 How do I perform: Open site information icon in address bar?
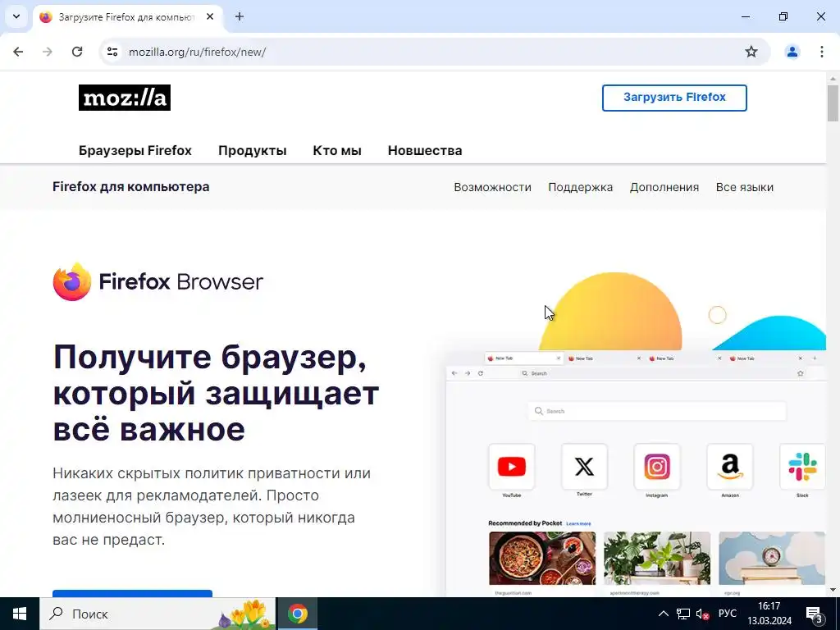point(112,52)
